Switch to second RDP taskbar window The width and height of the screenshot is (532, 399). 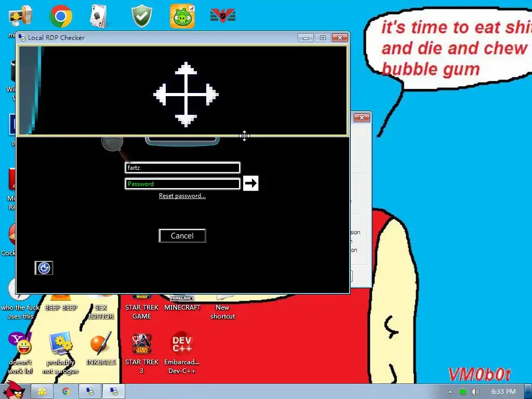click(114, 392)
